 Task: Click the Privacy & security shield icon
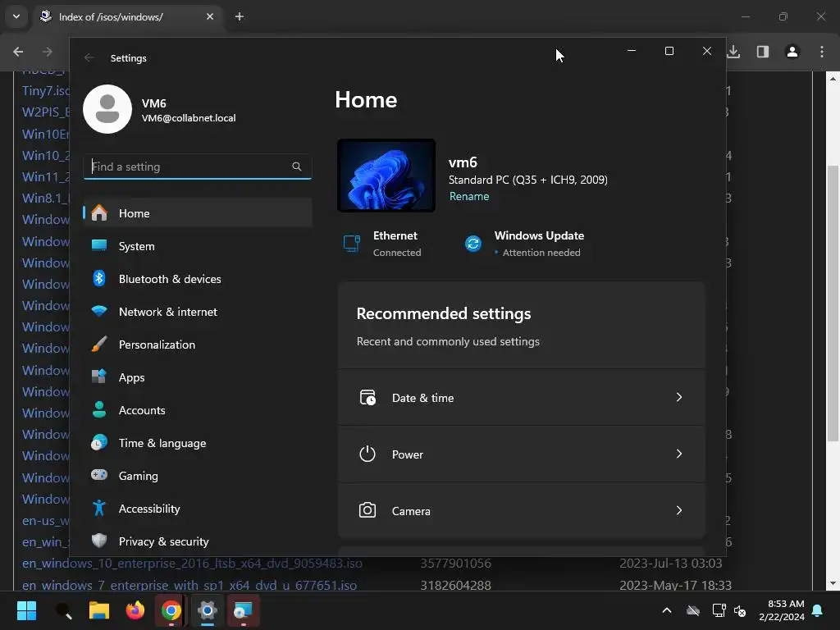click(x=99, y=541)
